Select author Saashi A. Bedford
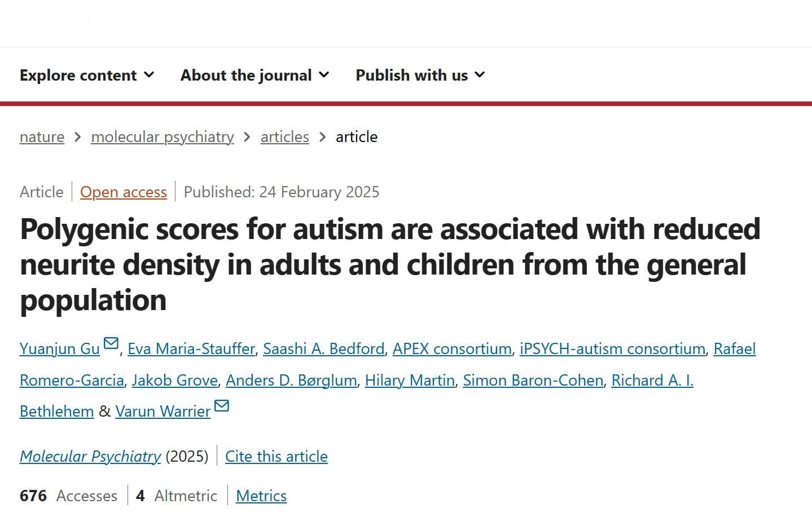The height and width of the screenshot is (526, 812). (324, 349)
